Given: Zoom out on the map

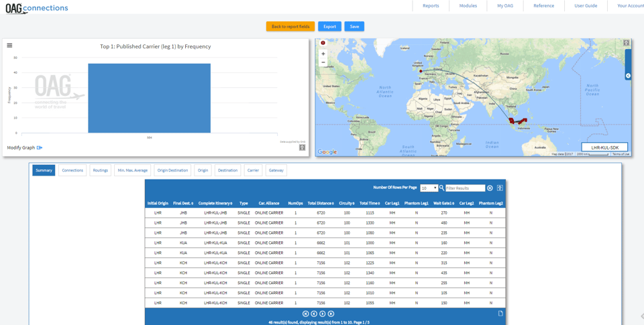Looking at the screenshot, I should pos(323,62).
